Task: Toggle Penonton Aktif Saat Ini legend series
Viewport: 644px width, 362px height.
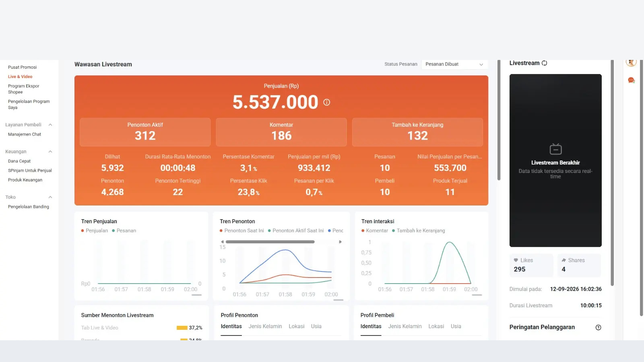Action: (x=296, y=230)
